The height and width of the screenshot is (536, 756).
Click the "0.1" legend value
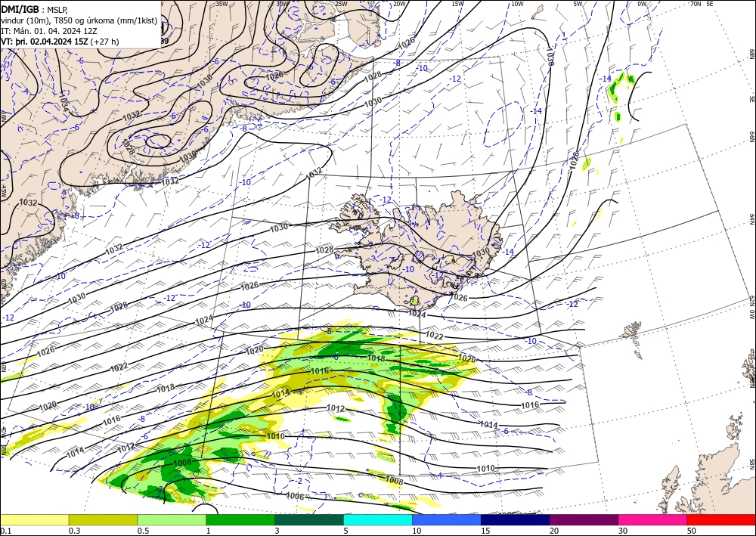point(5,531)
